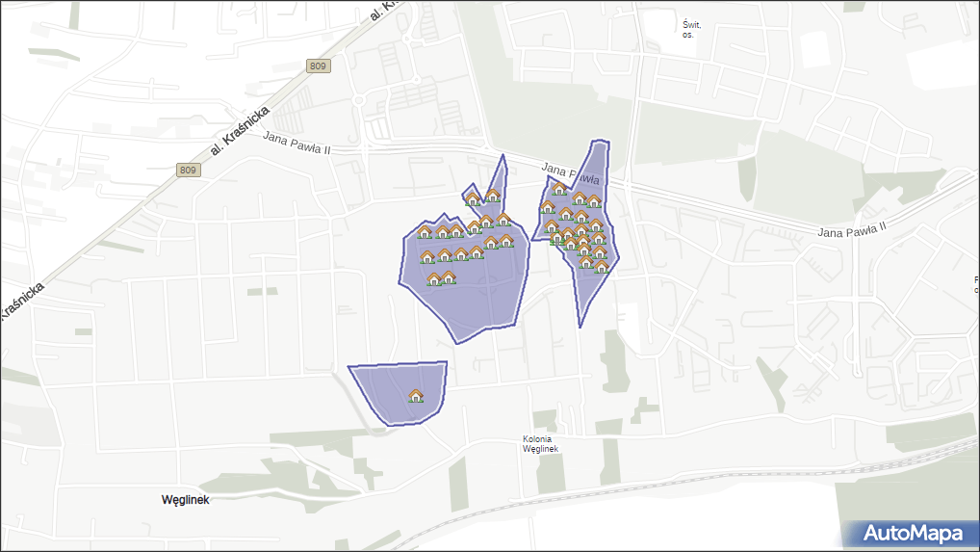Select the southern shaded polygon area
This screenshot has height=552, width=980.
(x=400, y=393)
